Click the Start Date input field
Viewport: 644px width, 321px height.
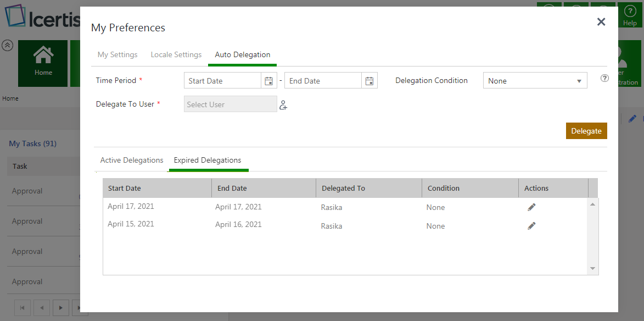pos(222,81)
